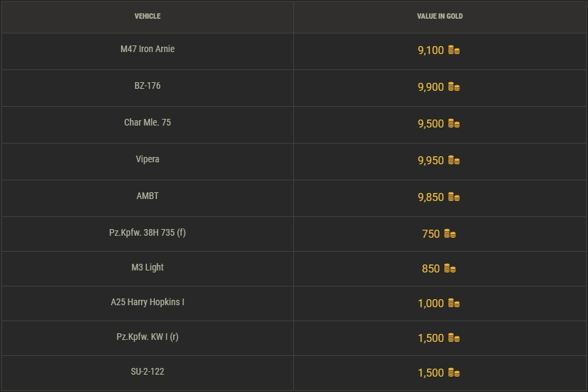Click the gold coin icon beside 750

click(x=450, y=234)
